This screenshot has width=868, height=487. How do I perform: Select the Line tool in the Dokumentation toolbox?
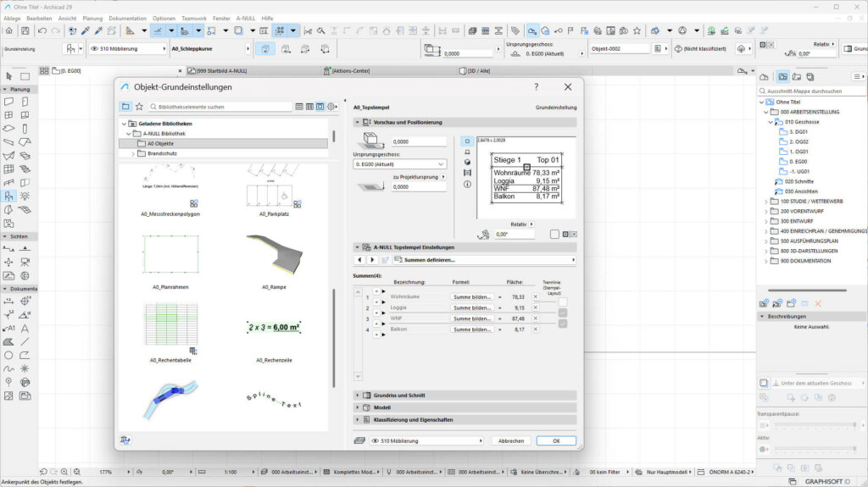pyautogui.click(x=25, y=341)
